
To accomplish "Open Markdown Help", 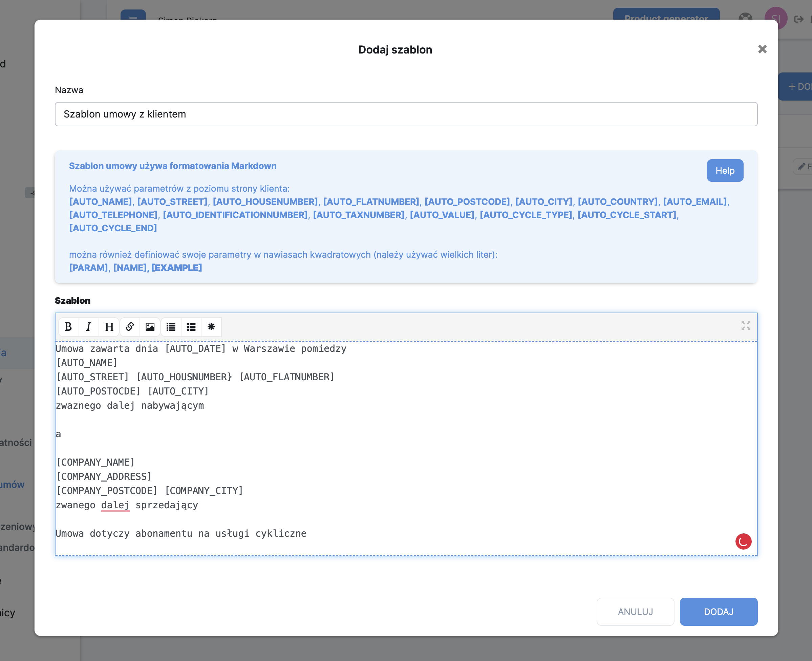I will tap(725, 171).
